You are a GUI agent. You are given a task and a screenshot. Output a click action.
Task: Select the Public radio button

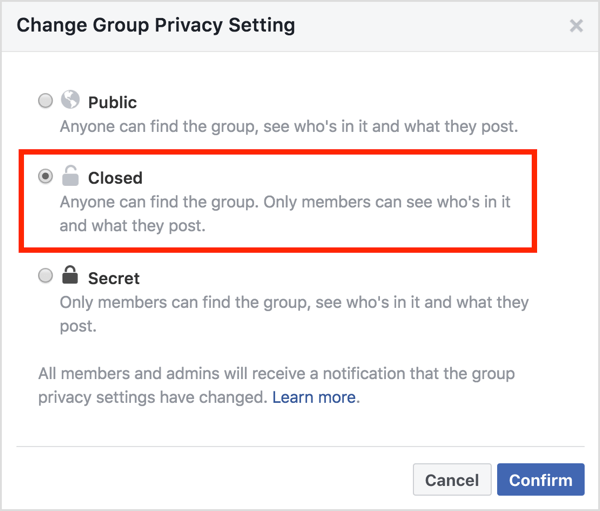45,101
